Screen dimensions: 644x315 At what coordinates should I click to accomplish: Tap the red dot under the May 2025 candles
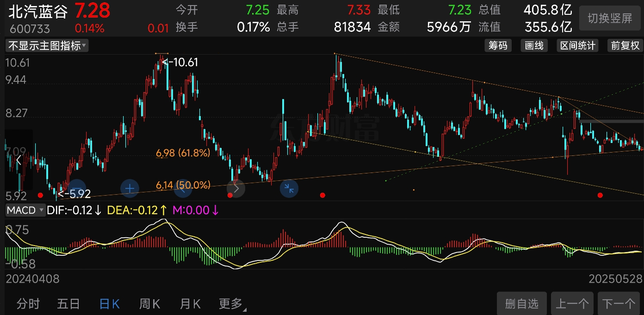click(600, 195)
